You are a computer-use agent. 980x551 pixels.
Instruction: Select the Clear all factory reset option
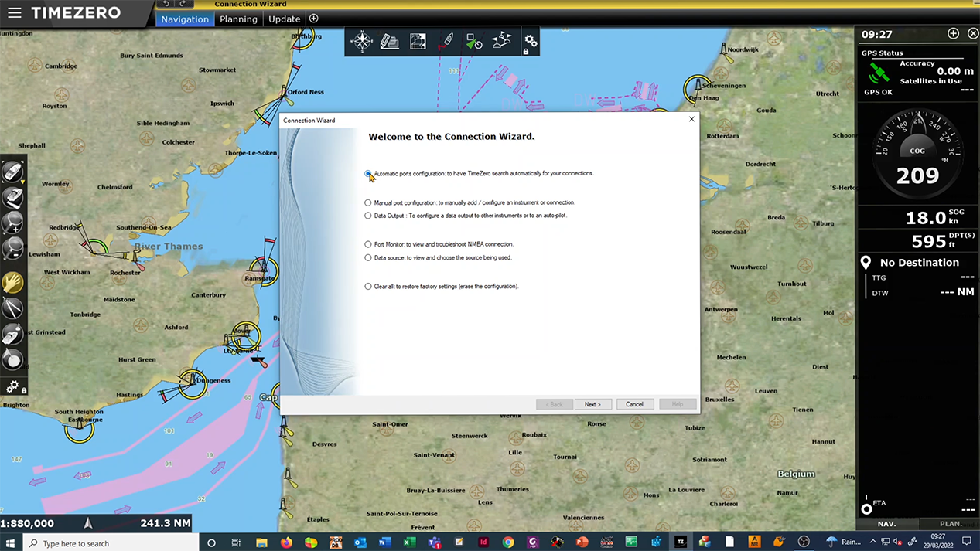(368, 286)
